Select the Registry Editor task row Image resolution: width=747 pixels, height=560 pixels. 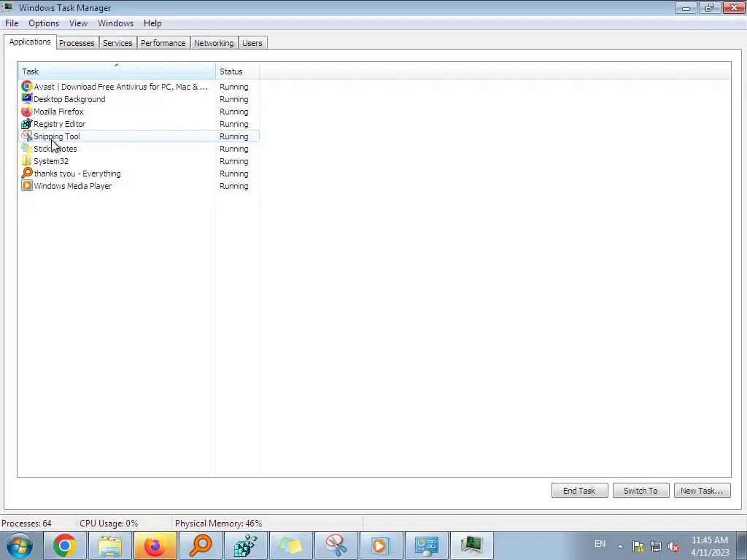tap(139, 124)
